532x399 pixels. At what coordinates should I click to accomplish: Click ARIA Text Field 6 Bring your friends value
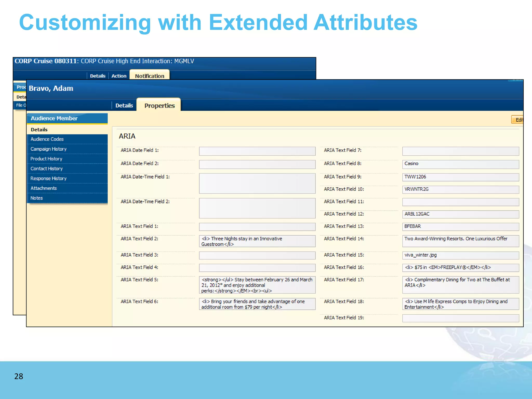click(x=257, y=304)
